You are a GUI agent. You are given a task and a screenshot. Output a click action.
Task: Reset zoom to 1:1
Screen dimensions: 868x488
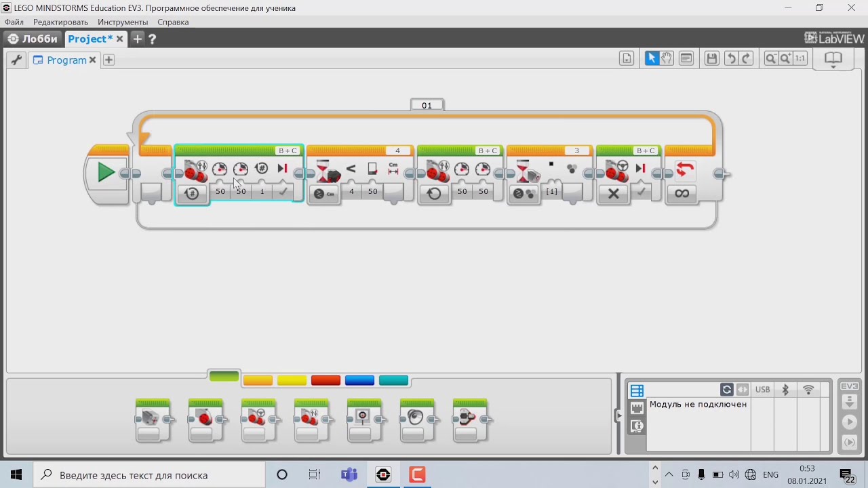coord(800,58)
